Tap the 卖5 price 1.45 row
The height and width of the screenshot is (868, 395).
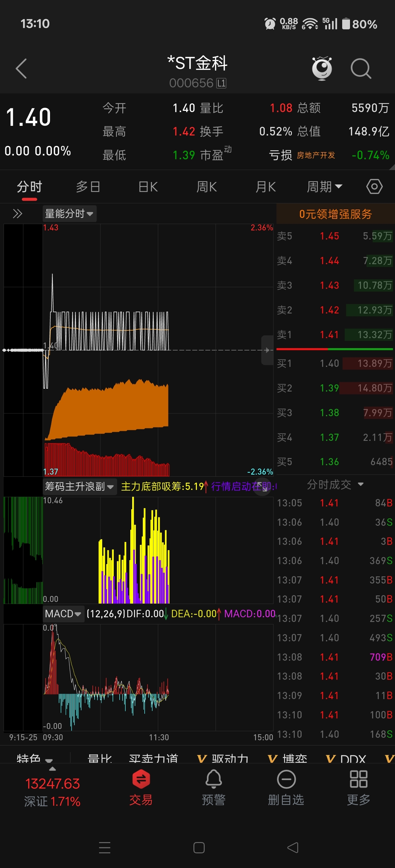335,236
